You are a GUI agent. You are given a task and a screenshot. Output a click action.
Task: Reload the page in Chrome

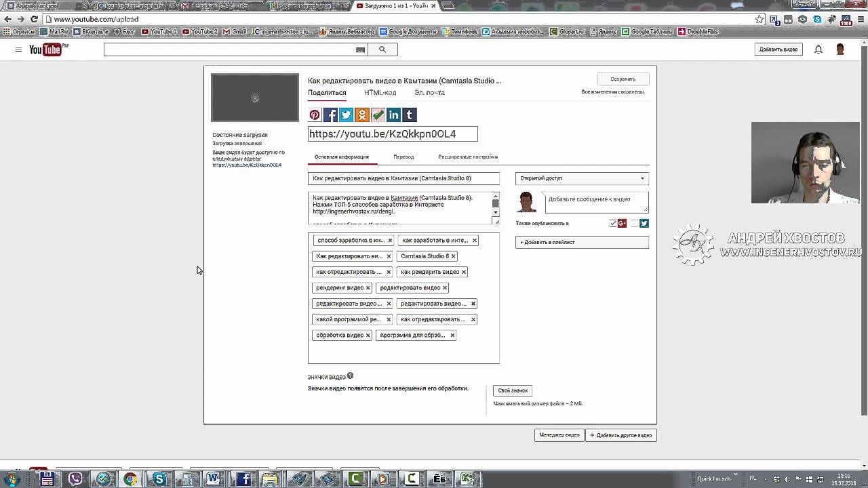click(x=34, y=19)
